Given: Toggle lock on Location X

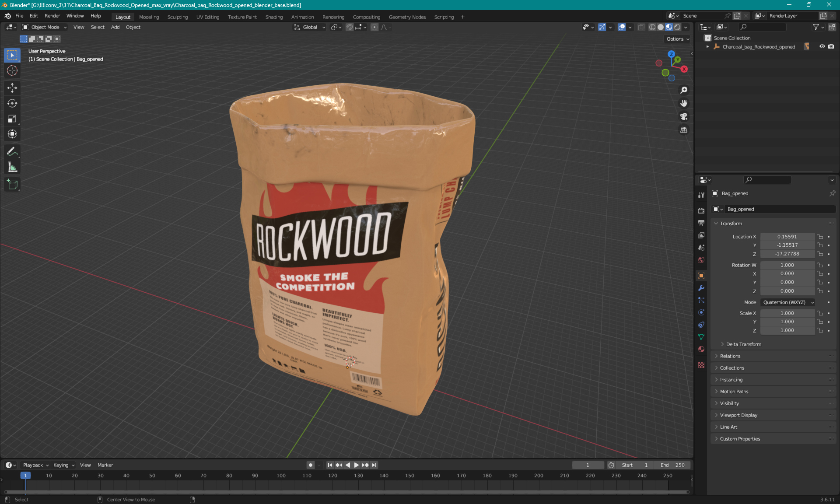Looking at the screenshot, I should [x=820, y=237].
